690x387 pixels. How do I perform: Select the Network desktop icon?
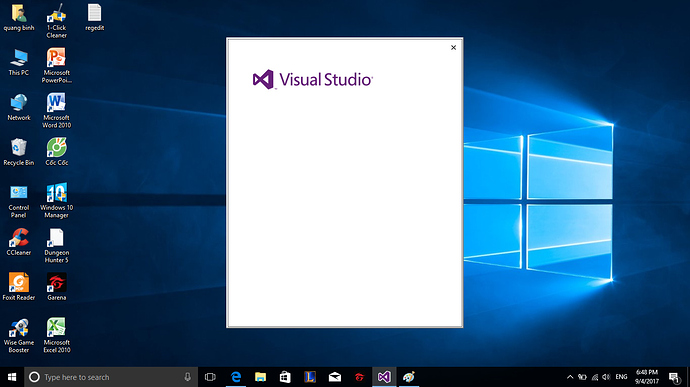pyautogui.click(x=18, y=107)
